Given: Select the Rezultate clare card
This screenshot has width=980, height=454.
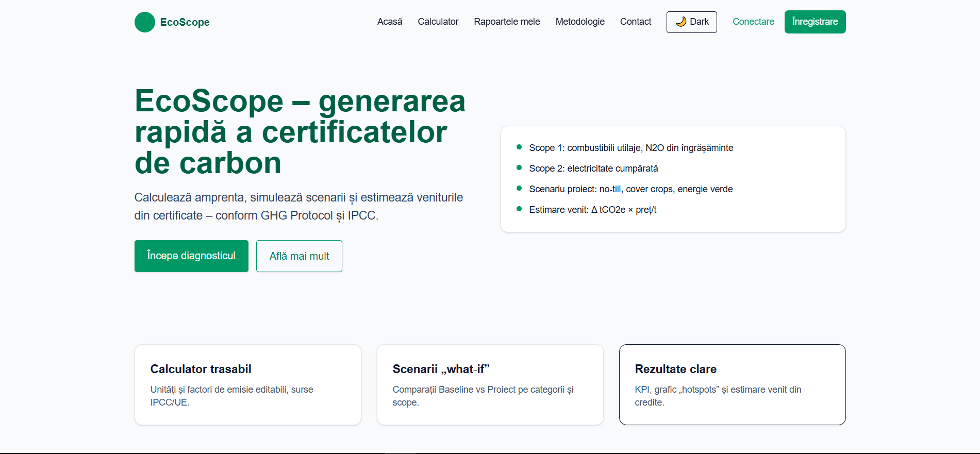Looking at the screenshot, I should (732, 384).
